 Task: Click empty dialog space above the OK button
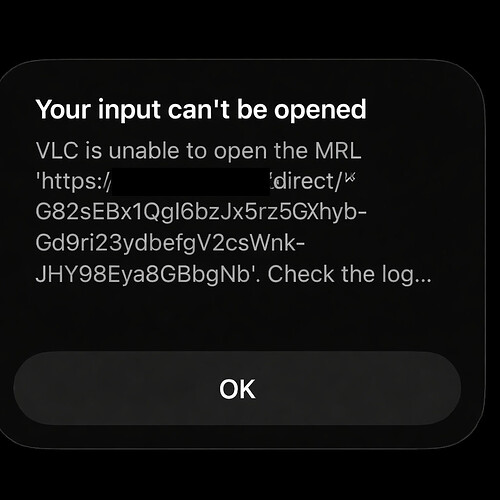pyautogui.click(x=237, y=320)
